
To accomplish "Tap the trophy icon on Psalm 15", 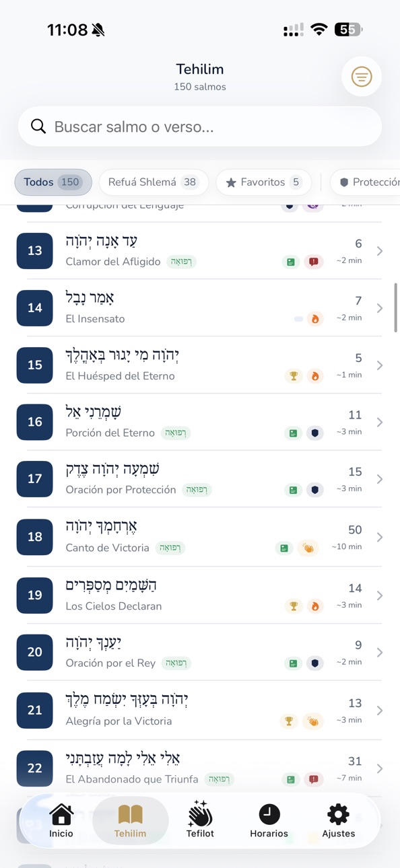I will coord(293,376).
